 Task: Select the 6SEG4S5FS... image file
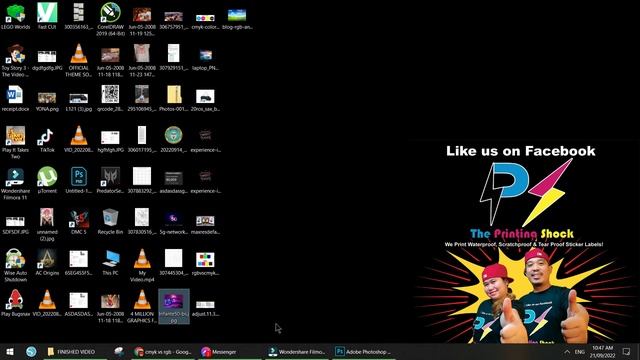pos(78,263)
